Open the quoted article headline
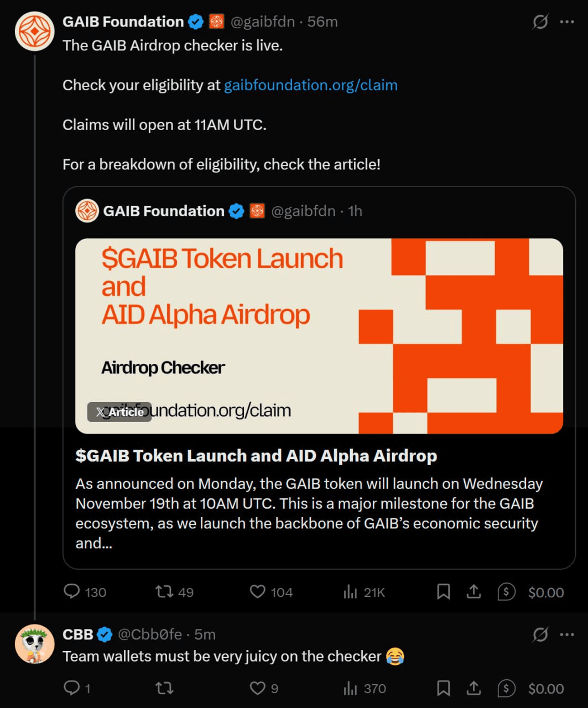 click(256, 456)
